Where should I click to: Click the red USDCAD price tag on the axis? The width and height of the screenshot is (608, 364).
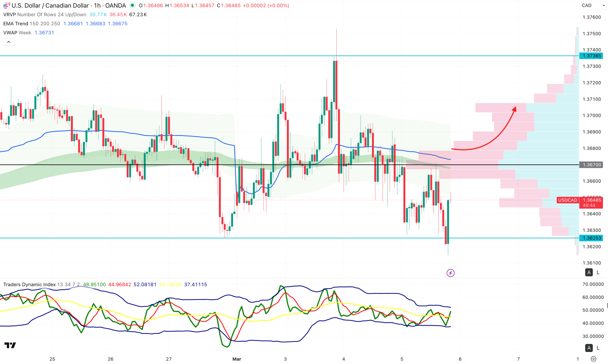coord(568,200)
